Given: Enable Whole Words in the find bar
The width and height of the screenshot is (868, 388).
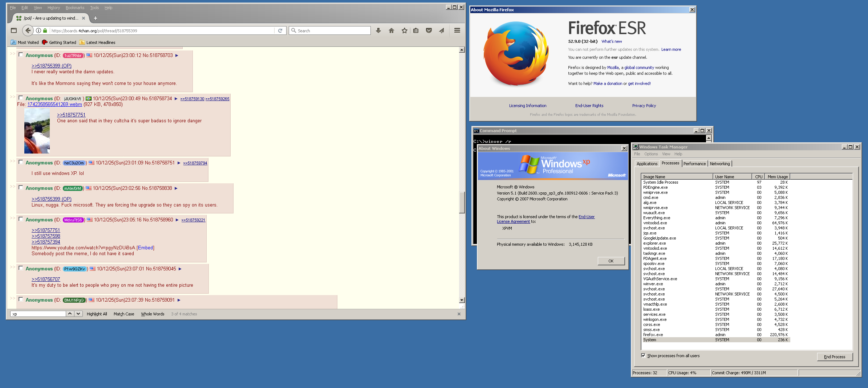Looking at the screenshot, I should [x=153, y=314].
